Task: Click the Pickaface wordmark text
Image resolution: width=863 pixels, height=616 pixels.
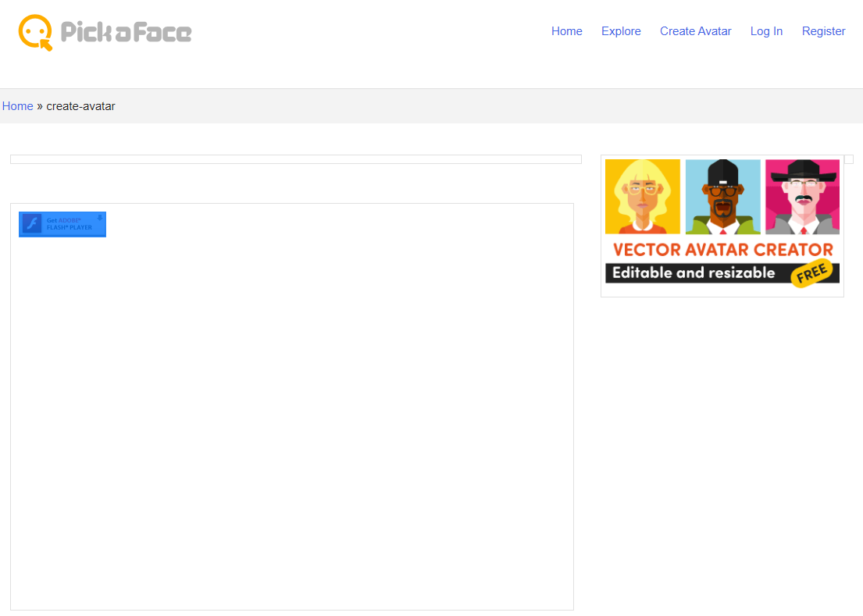Action: coord(126,32)
